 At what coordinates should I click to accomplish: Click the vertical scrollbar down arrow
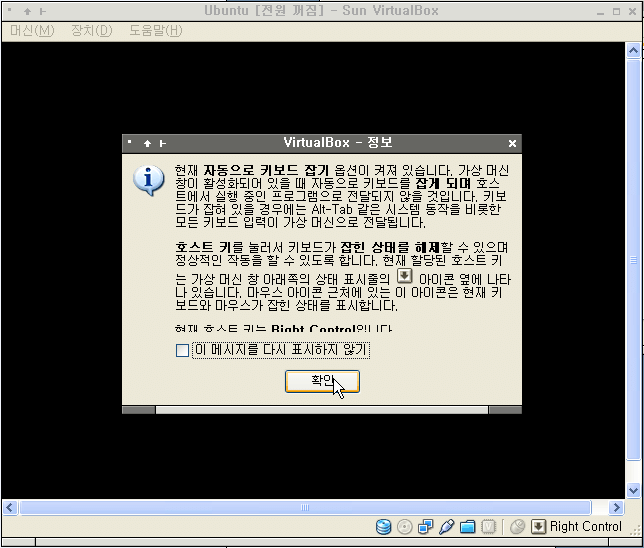pos(633,490)
